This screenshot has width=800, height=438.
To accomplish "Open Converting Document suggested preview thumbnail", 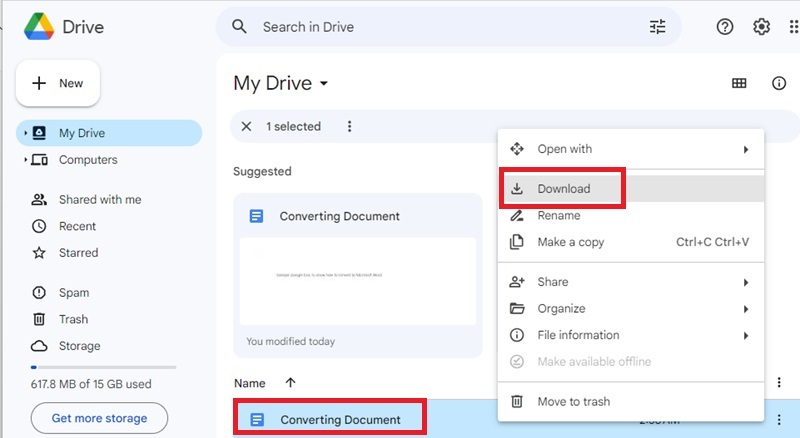I will pos(358,281).
